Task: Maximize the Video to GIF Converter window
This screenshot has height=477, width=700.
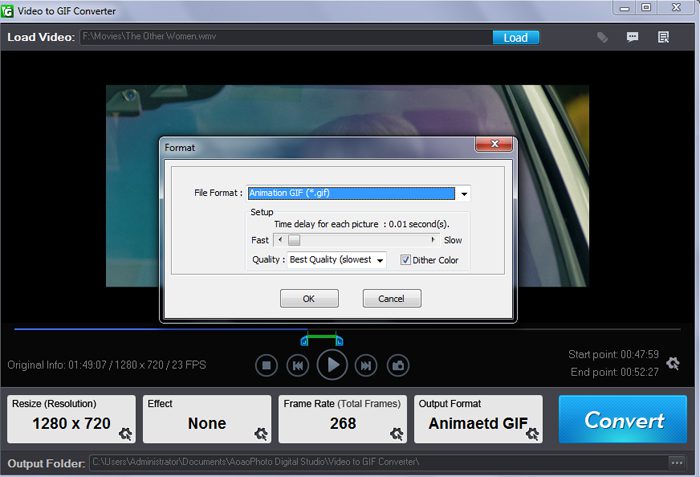Action: (x=646, y=8)
